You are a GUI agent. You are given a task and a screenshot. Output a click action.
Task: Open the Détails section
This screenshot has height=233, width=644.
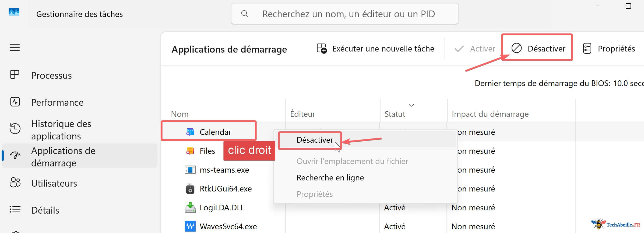click(x=45, y=210)
